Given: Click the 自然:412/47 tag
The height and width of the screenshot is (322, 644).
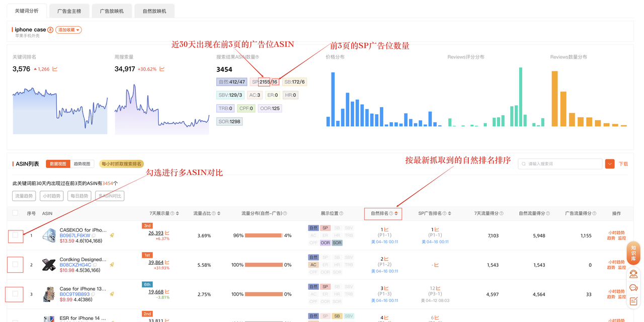Looking at the screenshot, I should (231, 82).
